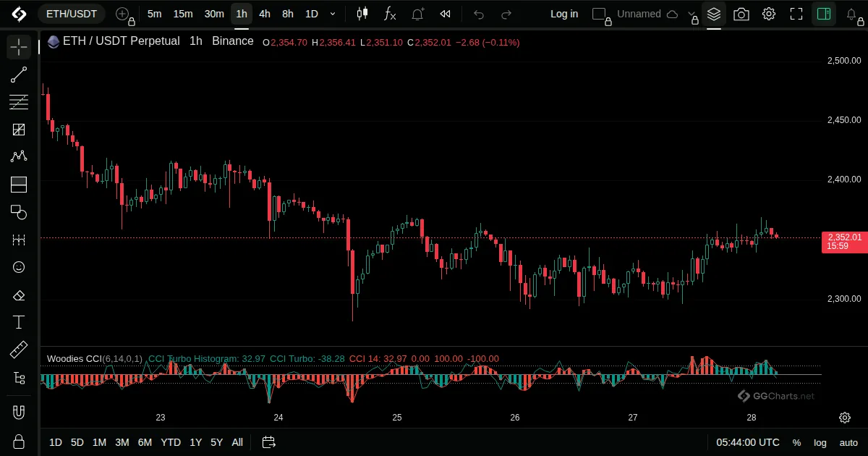Open the locked alerts bell icon
This screenshot has width=868, height=456.
tap(853, 14)
